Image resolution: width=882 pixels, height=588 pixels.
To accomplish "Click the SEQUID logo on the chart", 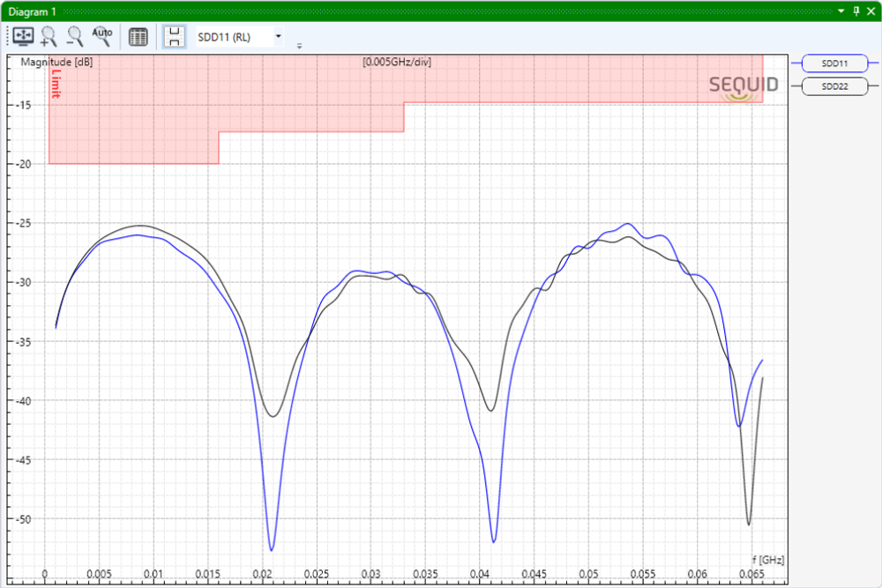I will [744, 86].
